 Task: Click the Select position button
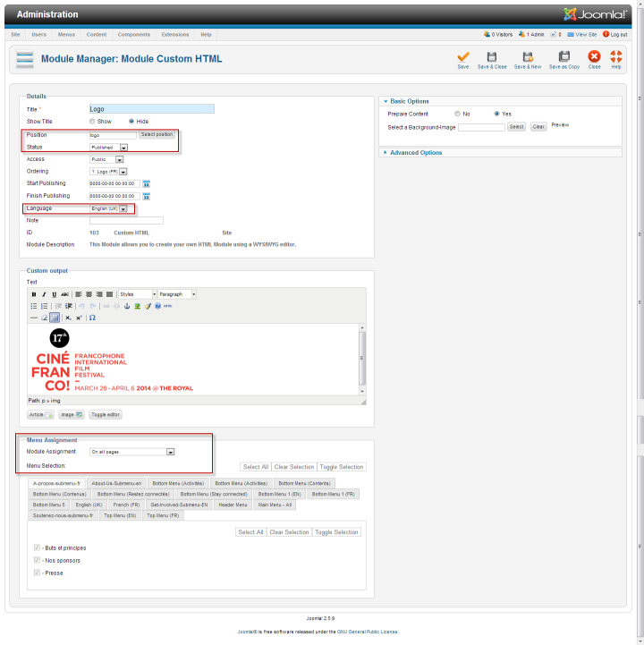click(157, 134)
